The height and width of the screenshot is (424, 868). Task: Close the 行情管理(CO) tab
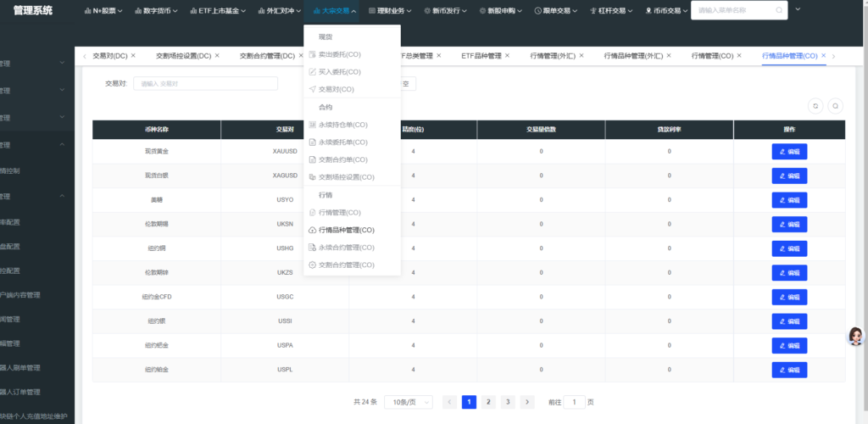pos(739,55)
